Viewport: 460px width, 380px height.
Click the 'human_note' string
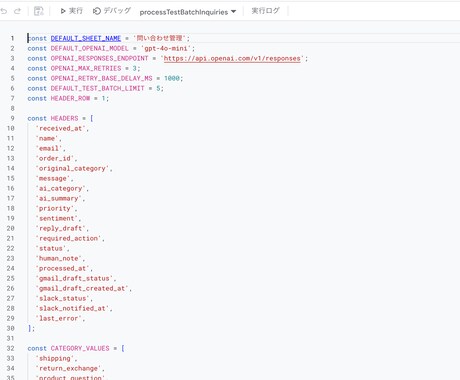pos(58,258)
